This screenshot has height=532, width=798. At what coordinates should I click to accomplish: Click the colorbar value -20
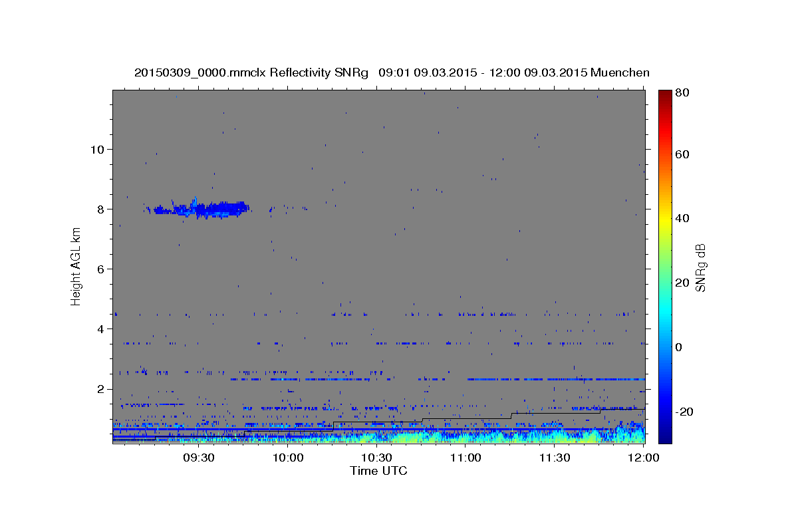click(x=685, y=411)
